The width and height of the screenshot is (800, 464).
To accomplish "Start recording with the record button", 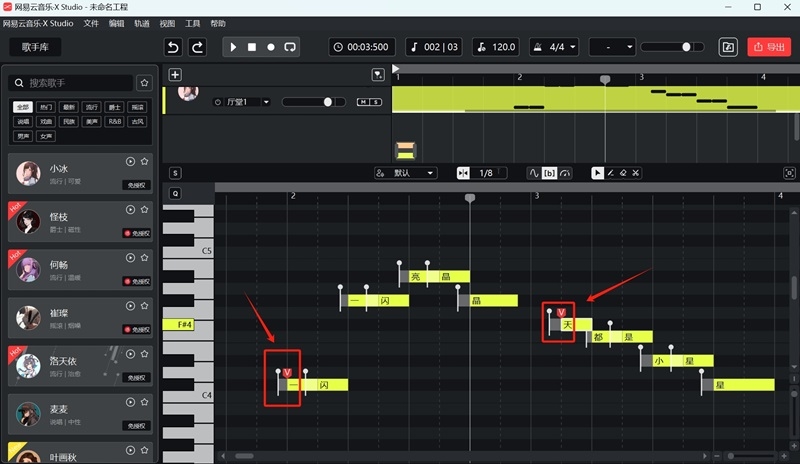I will [271, 47].
